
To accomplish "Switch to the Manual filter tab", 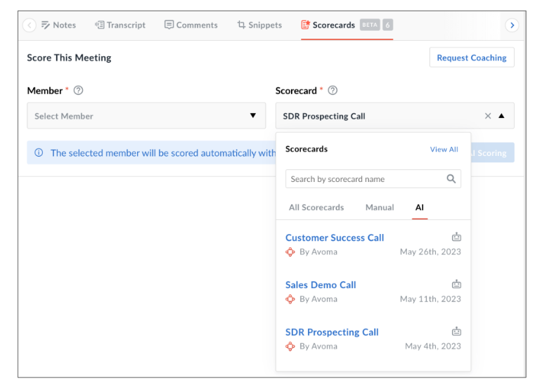I will 380,207.
